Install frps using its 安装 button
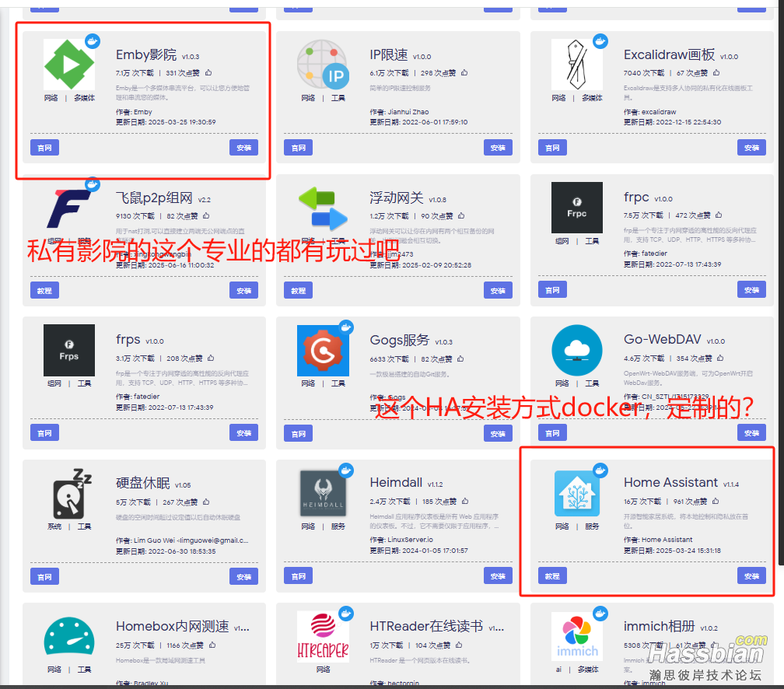 pos(244,433)
